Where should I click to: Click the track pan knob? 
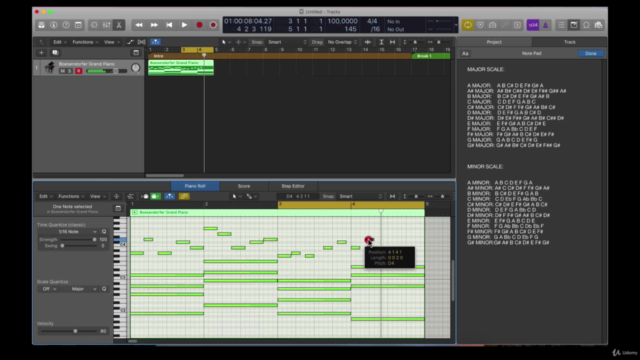[x=136, y=68]
